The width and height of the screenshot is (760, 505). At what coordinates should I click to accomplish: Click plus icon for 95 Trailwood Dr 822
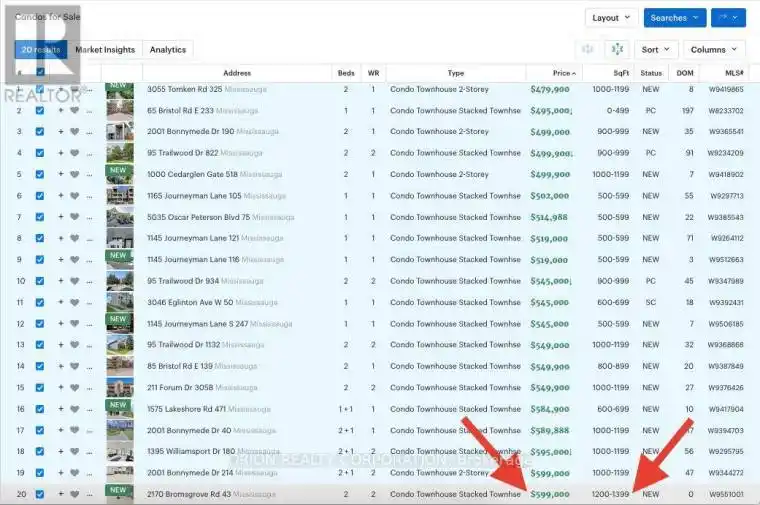click(60, 153)
